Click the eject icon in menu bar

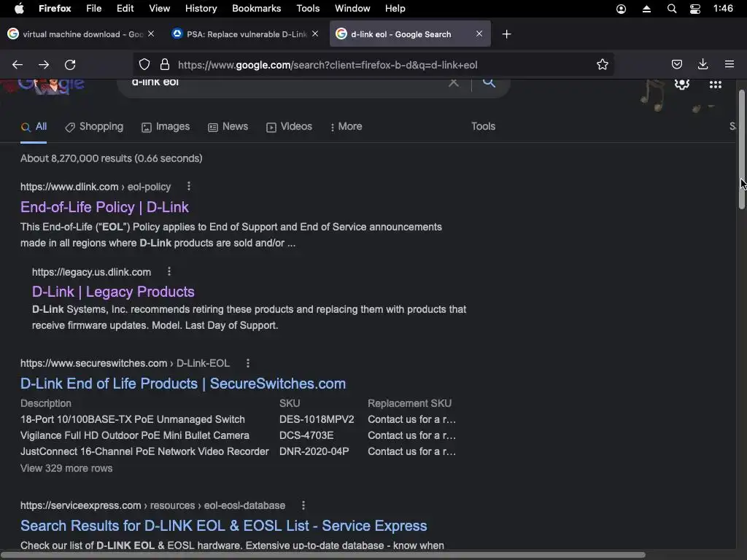click(646, 9)
